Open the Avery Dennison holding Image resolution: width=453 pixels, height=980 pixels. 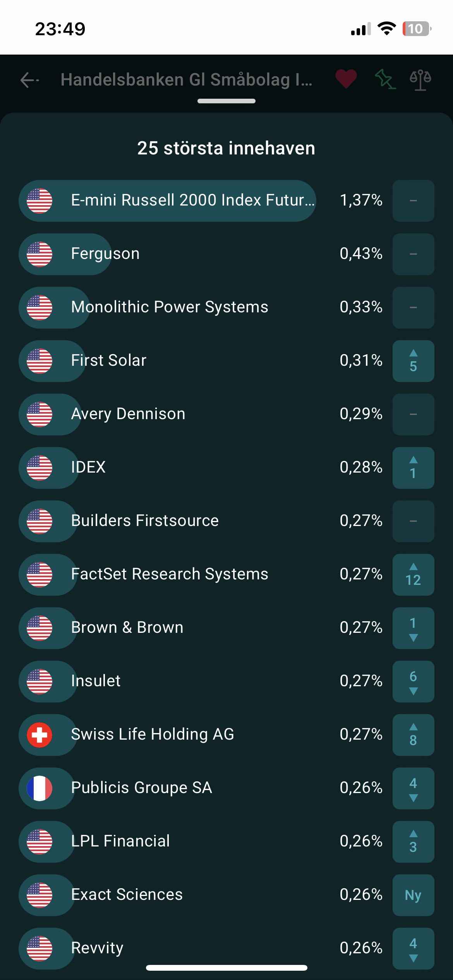[128, 414]
